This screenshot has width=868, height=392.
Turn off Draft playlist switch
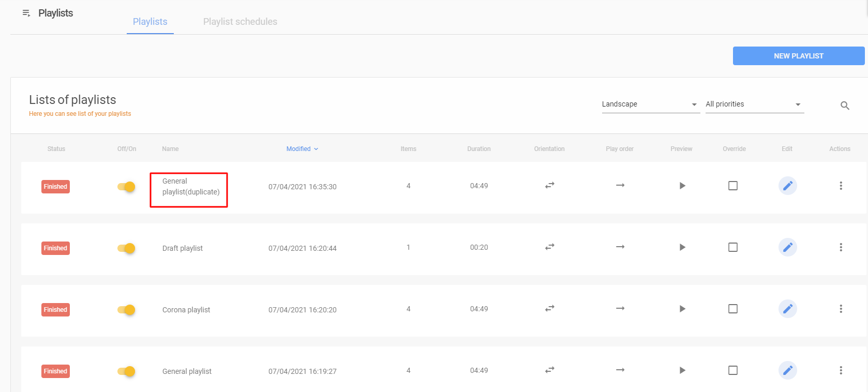point(126,248)
